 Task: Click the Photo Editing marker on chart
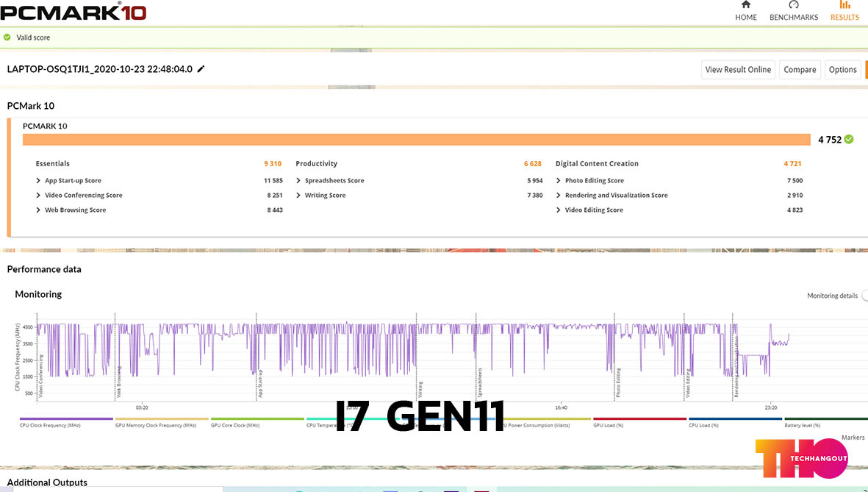pyautogui.click(x=618, y=382)
